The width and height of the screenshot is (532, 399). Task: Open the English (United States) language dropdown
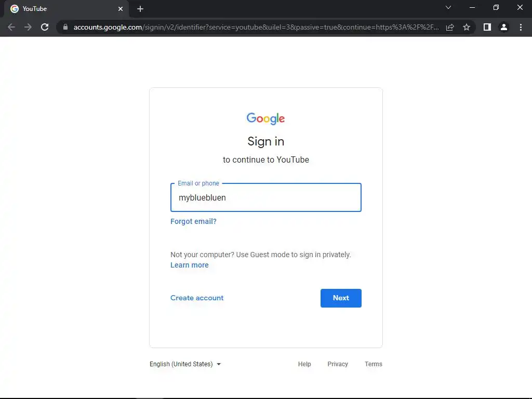pos(185,364)
